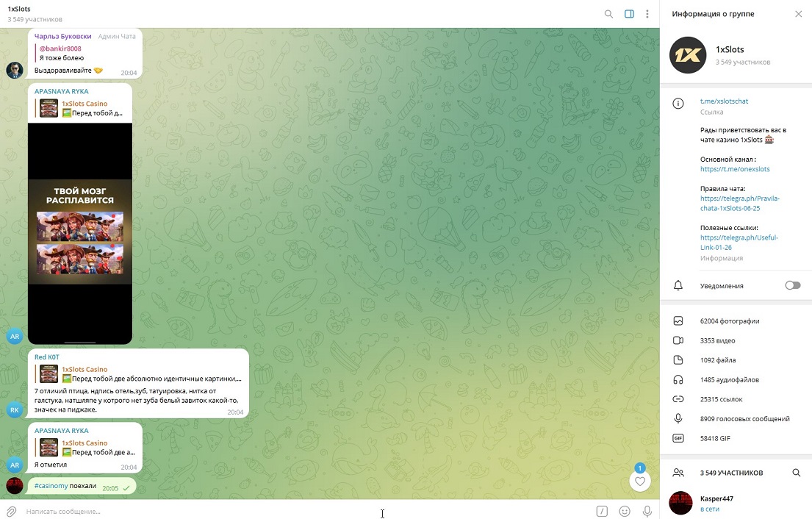Open reply quote in 'Я отметил' message
812x519 pixels.
(x=86, y=448)
